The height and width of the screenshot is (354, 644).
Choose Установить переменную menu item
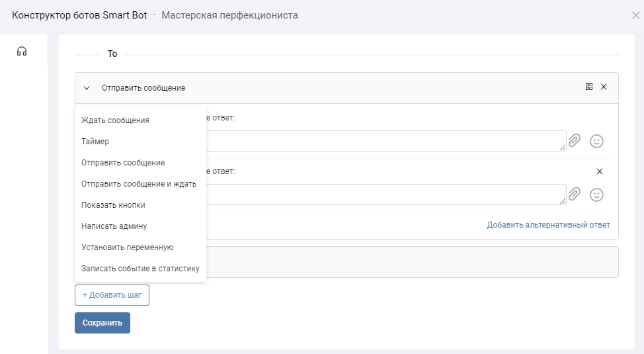[127, 247]
